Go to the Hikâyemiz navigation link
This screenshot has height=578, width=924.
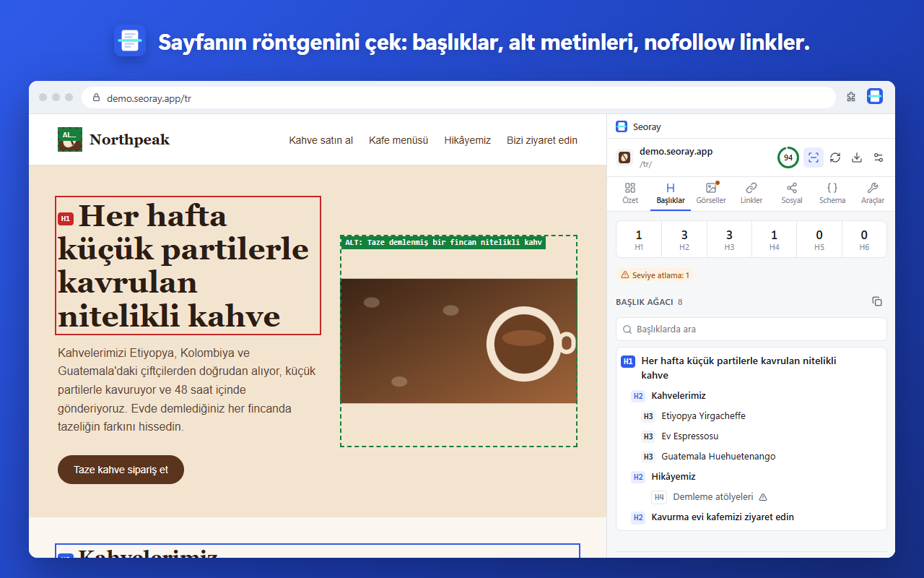pos(468,140)
